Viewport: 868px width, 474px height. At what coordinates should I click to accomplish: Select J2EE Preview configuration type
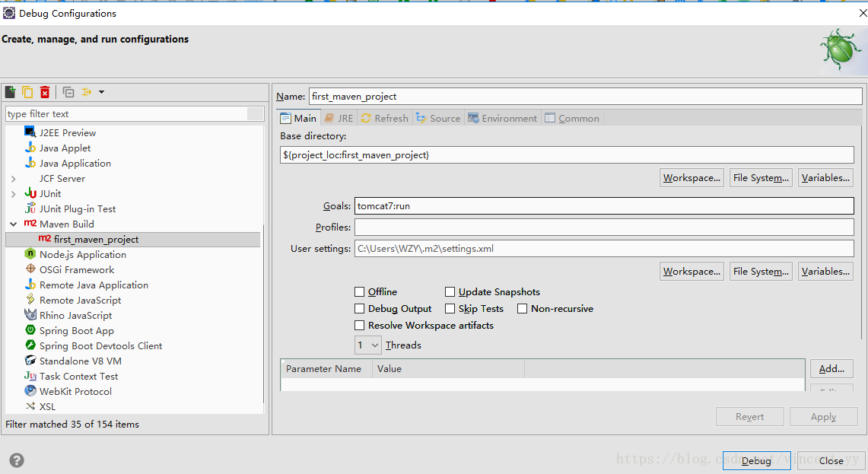(x=68, y=133)
